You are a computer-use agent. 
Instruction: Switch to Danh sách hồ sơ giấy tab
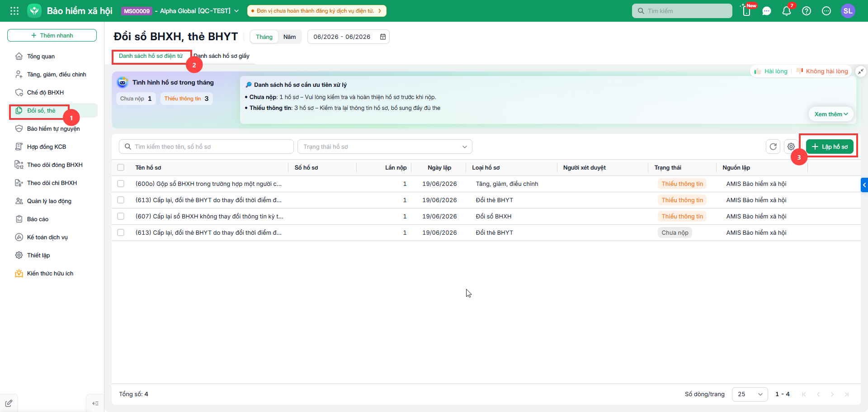pos(222,56)
